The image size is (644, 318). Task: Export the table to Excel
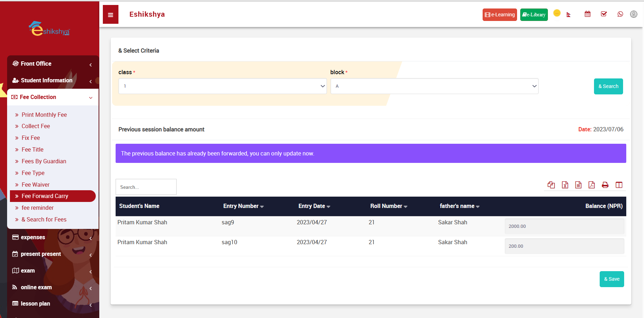[x=565, y=185]
